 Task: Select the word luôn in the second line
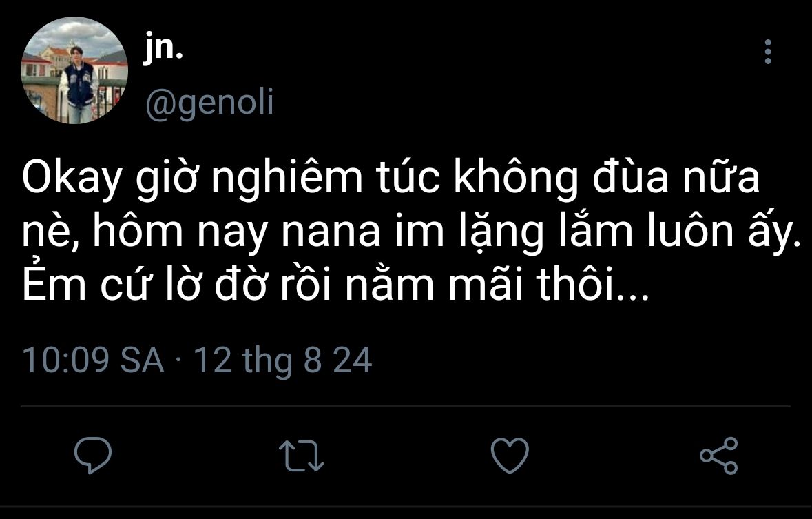691,231
